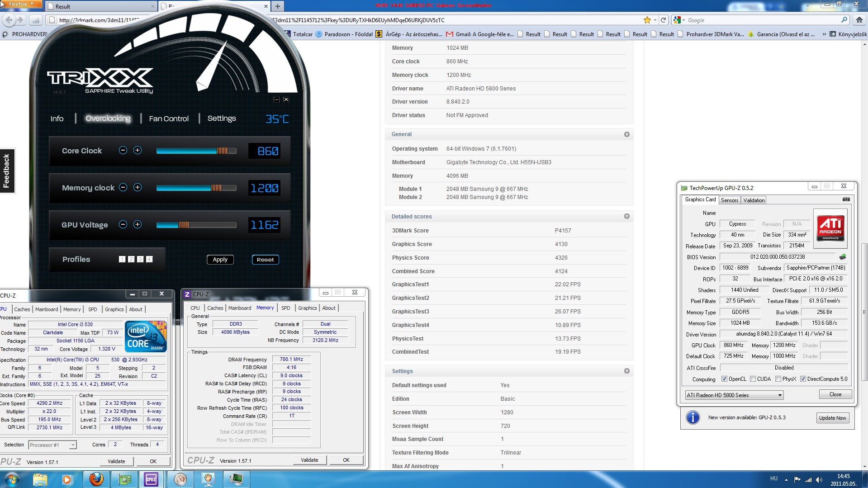The width and height of the screenshot is (868, 488).
Task: Click GPU-Z screenshot camera icon
Action: 846,199
